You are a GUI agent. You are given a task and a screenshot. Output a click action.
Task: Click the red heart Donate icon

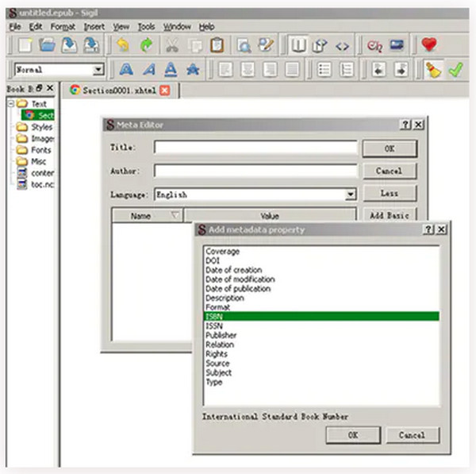coord(429,44)
